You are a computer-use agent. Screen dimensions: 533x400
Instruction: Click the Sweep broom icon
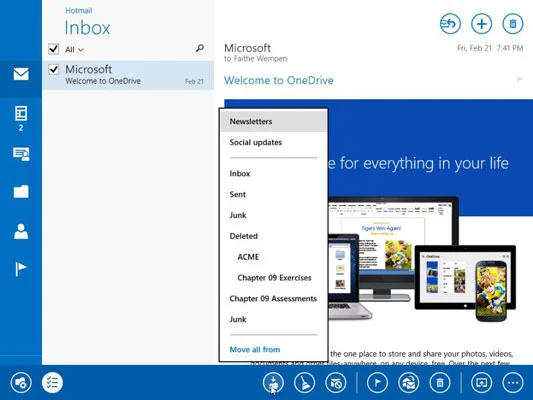(304, 383)
